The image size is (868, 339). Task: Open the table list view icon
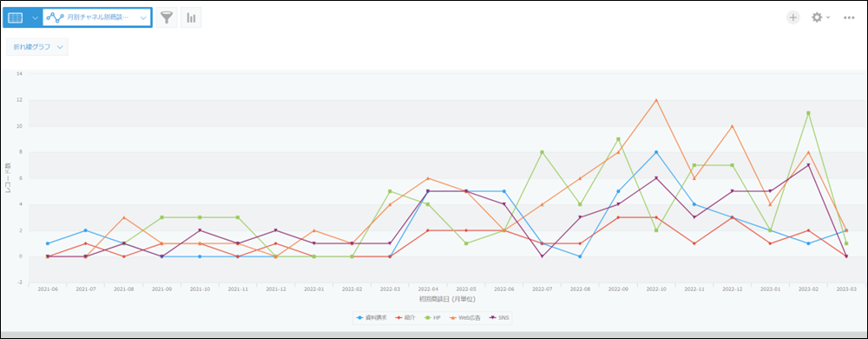(x=16, y=17)
